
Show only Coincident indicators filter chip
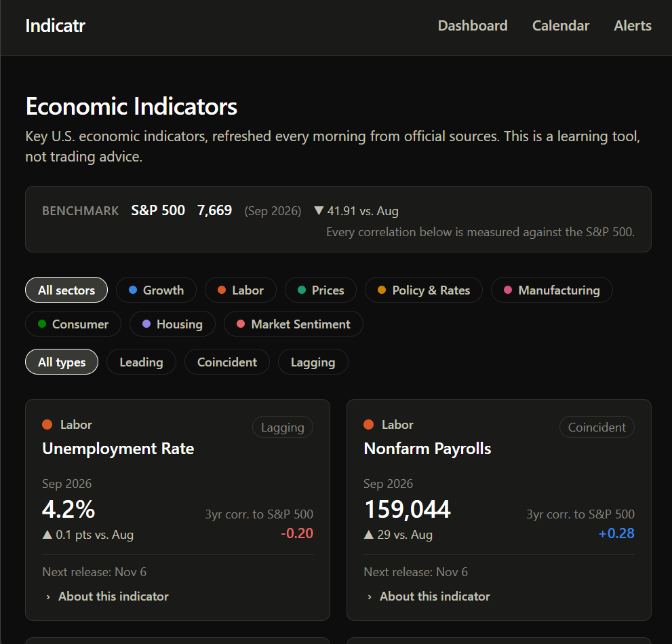227,362
